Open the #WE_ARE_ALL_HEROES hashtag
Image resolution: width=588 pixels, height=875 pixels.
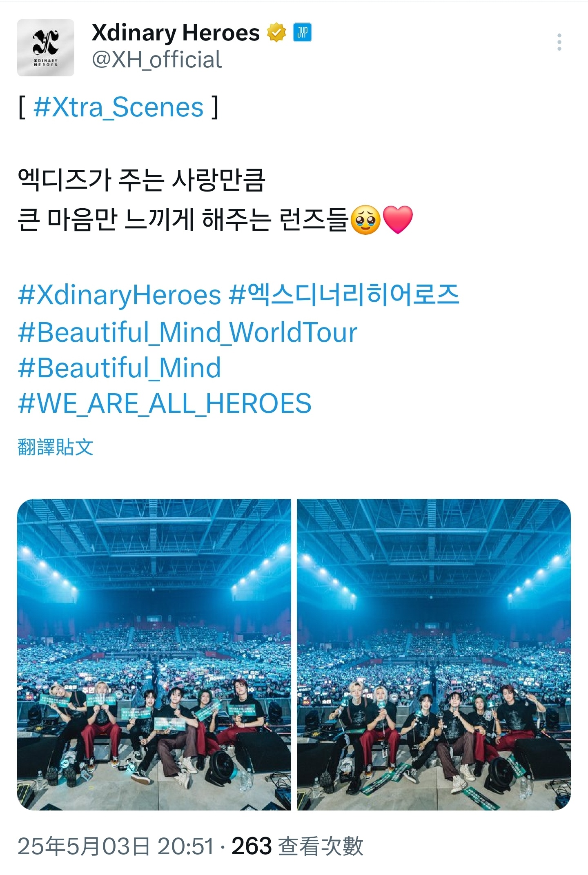[165, 404]
